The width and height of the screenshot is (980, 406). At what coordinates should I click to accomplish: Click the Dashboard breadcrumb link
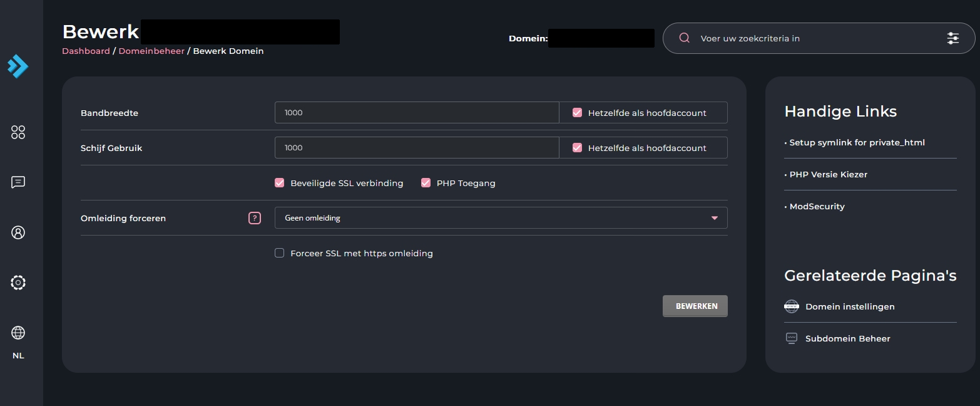[86, 51]
